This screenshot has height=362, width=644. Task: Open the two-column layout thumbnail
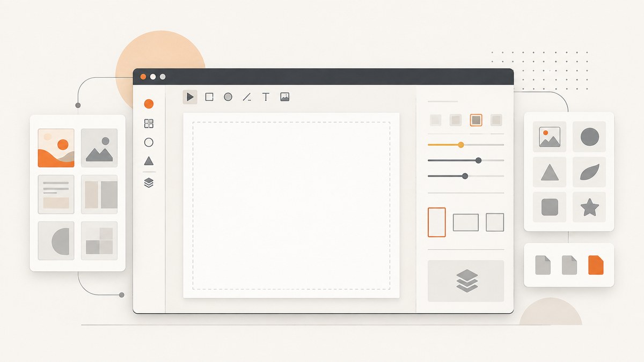(x=99, y=194)
